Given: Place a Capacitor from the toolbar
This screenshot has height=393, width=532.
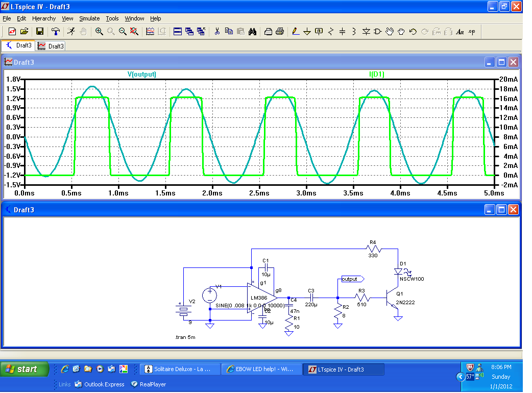Looking at the screenshot, I should [x=343, y=32].
